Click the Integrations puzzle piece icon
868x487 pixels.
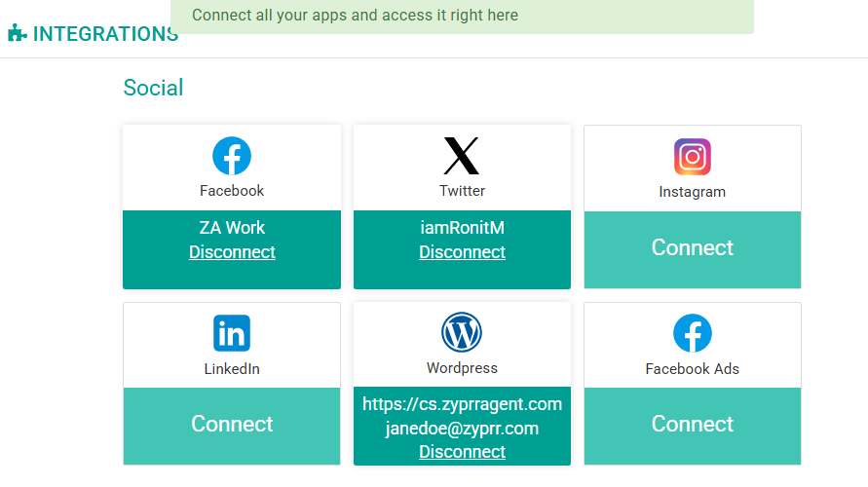coord(17,33)
